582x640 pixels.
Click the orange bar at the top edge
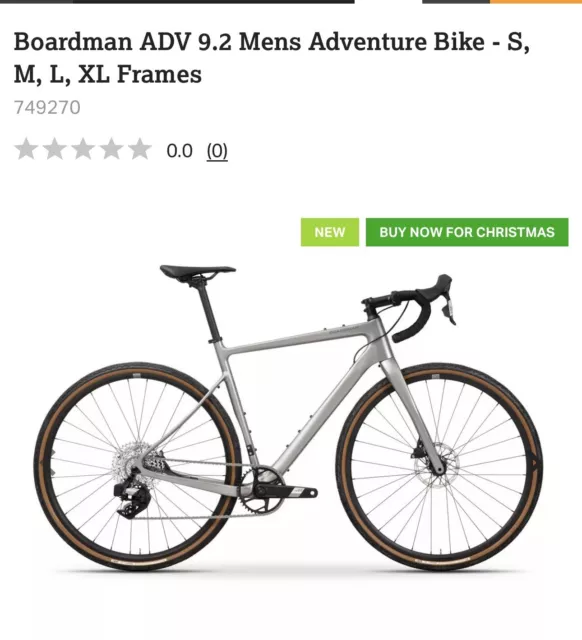[536, 2]
